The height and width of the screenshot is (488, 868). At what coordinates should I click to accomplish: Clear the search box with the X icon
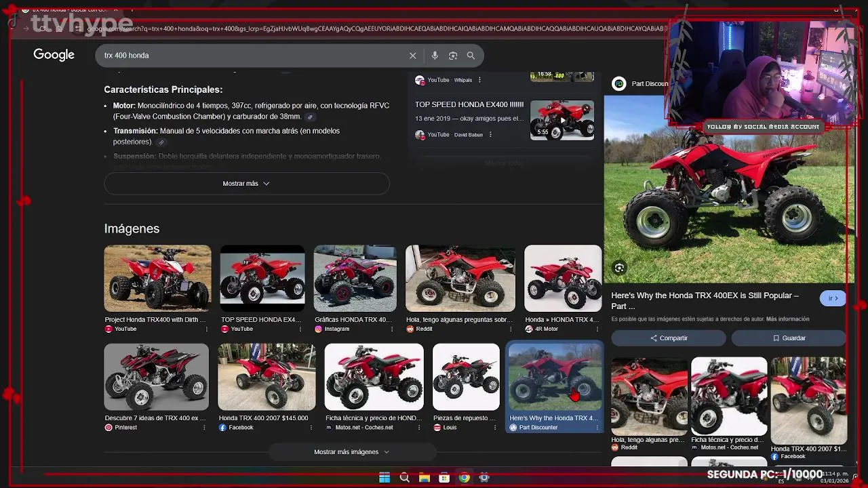pyautogui.click(x=412, y=56)
